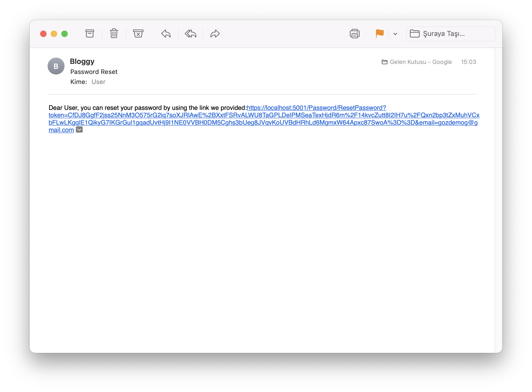The image size is (532, 392).
Task: Reply to Bloggy with the single arrow icon
Action: click(x=166, y=34)
